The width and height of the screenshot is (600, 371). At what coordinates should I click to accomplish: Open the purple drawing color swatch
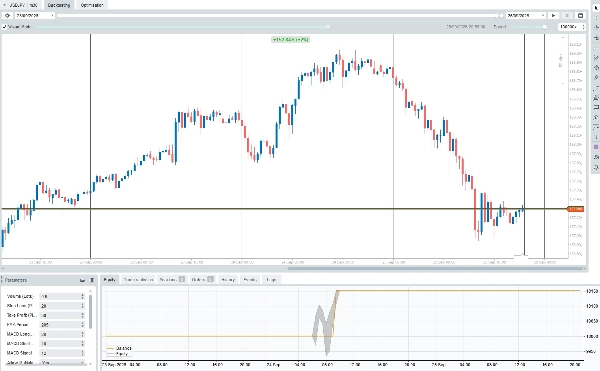click(x=596, y=147)
